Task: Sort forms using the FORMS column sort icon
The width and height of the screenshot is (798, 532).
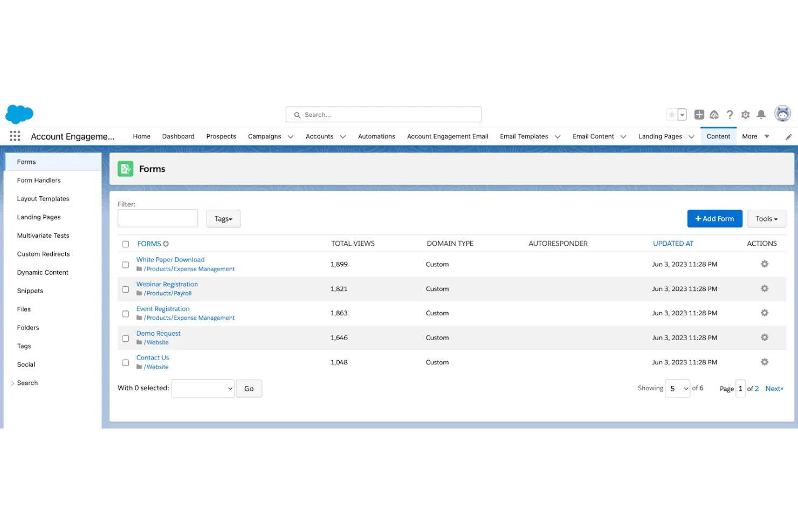Action: [x=166, y=244]
